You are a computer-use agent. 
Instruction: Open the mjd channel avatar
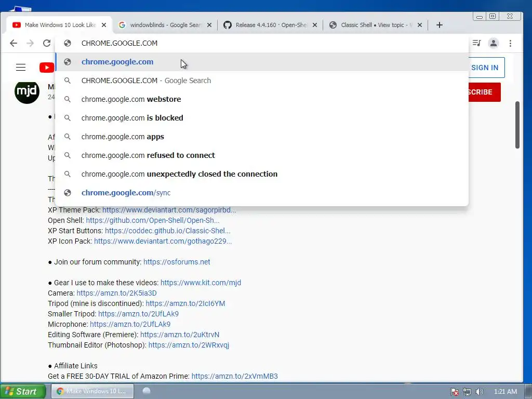tap(27, 91)
